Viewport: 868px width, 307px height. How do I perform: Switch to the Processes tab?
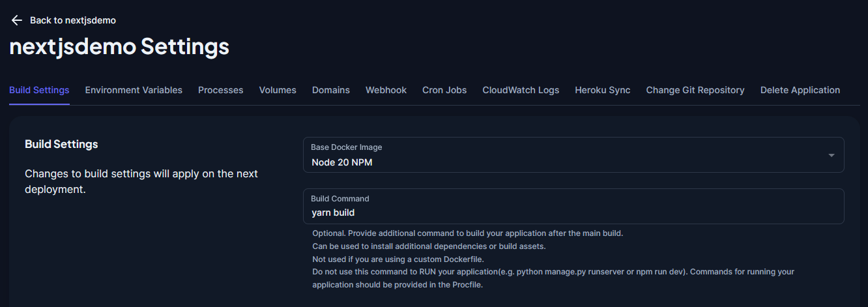pyautogui.click(x=220, y=90)
